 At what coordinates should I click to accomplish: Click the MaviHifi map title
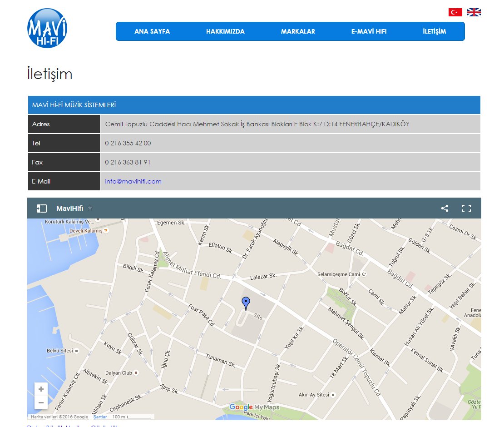[70, 209]
